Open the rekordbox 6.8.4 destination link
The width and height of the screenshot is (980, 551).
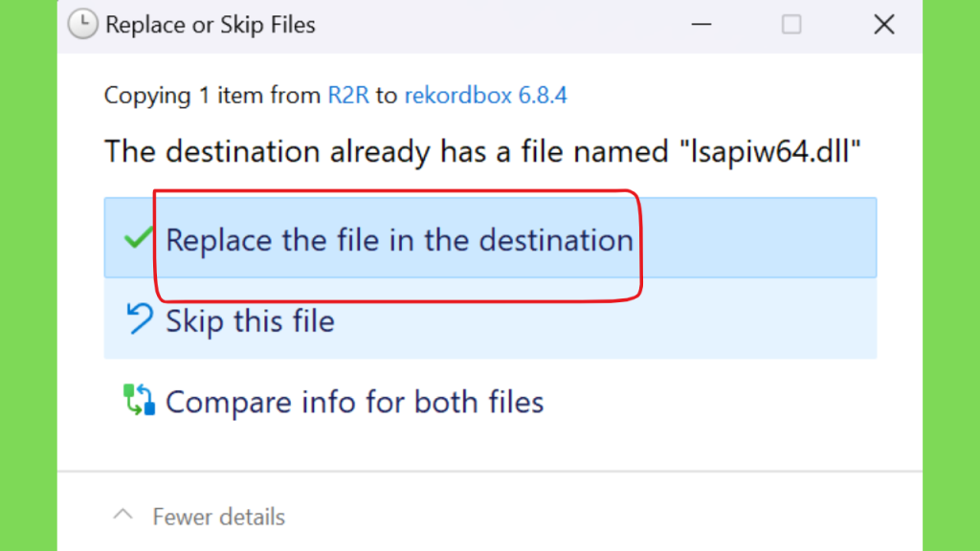coord(485,95)
